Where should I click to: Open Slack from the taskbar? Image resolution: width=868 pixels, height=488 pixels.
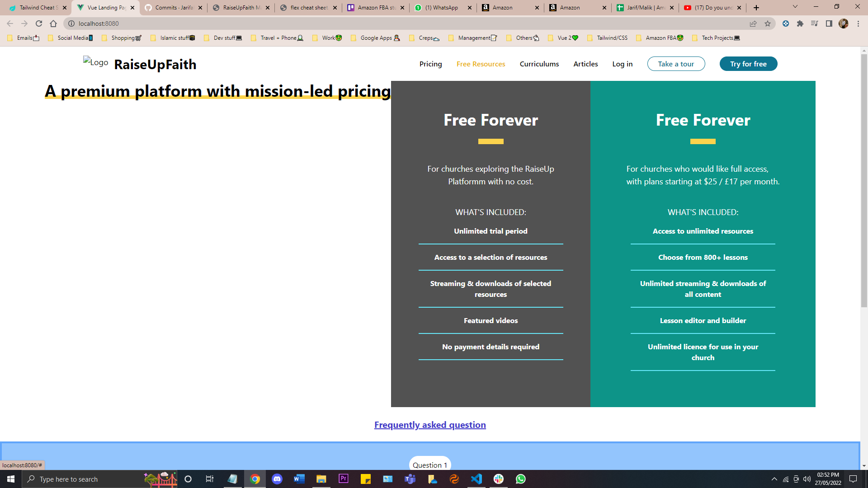point(499,479)
